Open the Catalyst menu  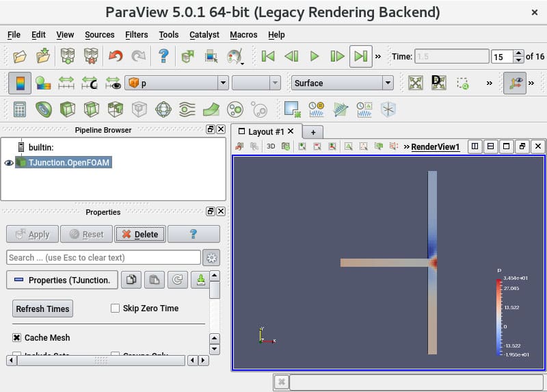pos(204,35)
